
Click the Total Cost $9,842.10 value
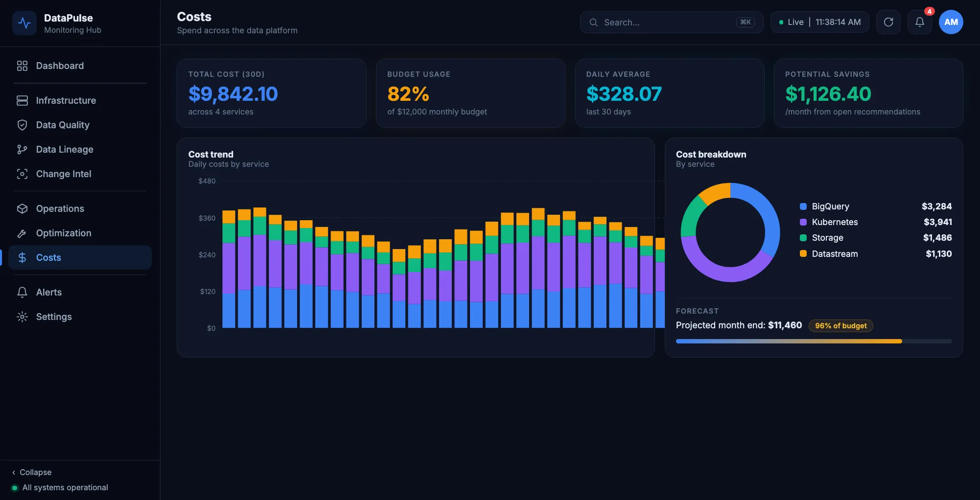point(233,93)
